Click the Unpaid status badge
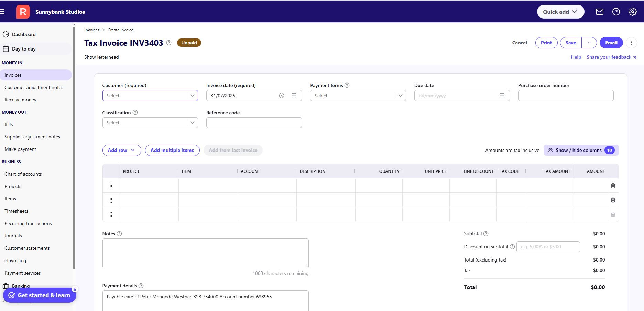 point(189,43)
